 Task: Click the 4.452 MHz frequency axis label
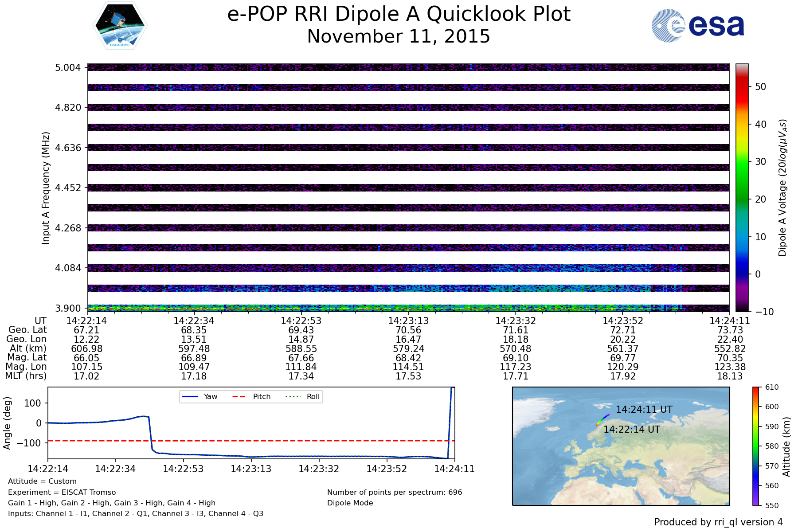tap(68, 188)
